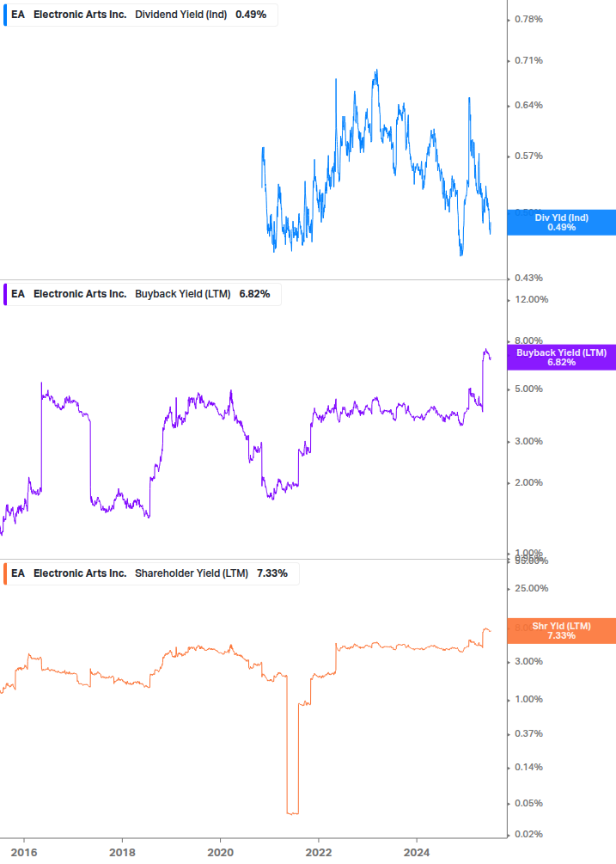Click the EA ticker in the Shareholder Yield legend
This screenshot has height=864, width=616.
[18, 573]
